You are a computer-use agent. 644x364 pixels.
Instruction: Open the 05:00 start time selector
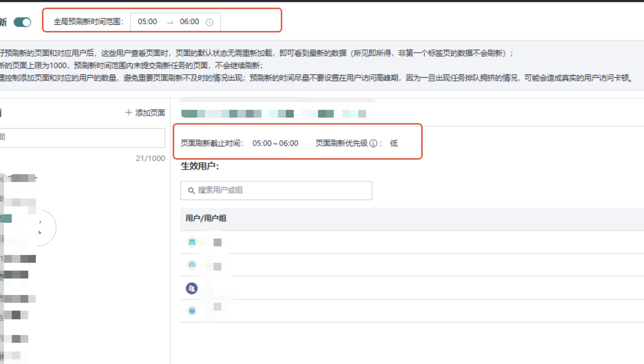click(147, 22)
